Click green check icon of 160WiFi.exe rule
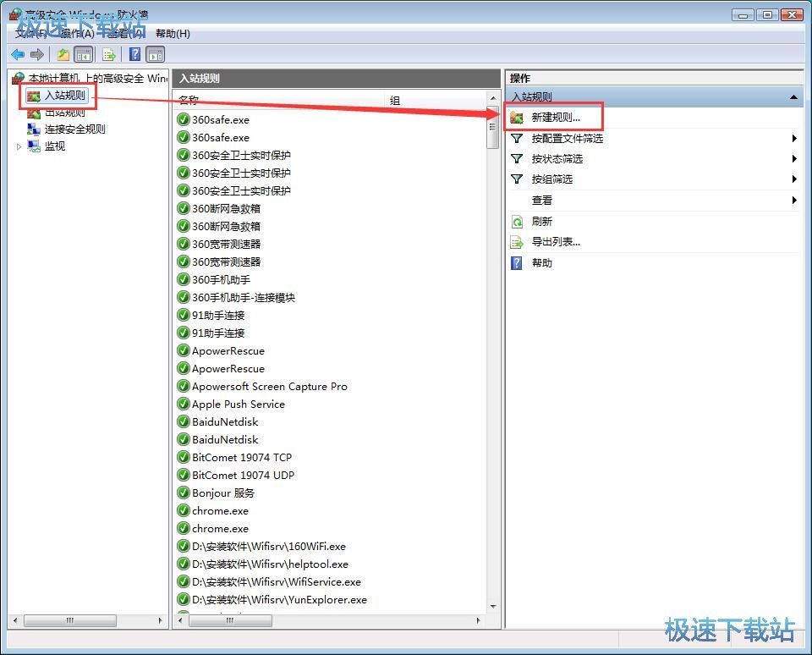This screenshot has width=812, height=655. pyautogui.click(x=184, y=546)
